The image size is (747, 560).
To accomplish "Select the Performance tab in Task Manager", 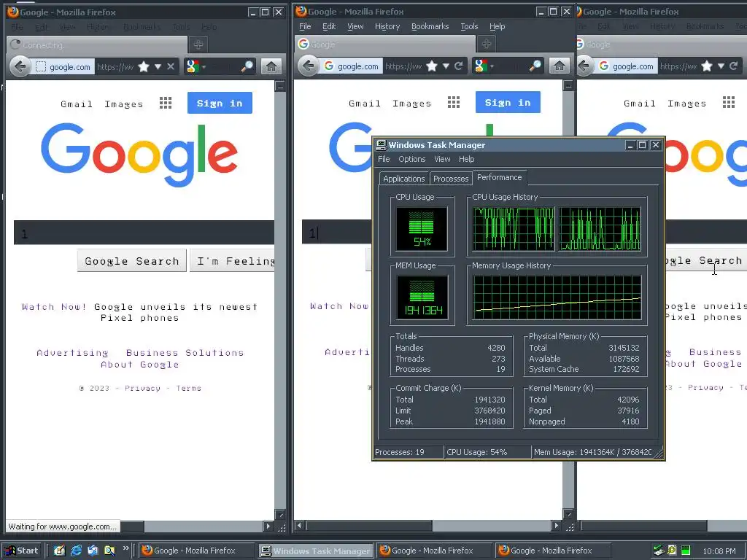I will [499, 177].
